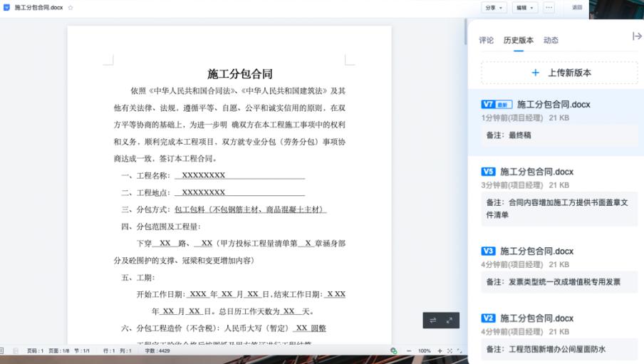Click the fullscreen expand icon in floating toolbar
The image size is (644, 364).
[x=450, y=321]
